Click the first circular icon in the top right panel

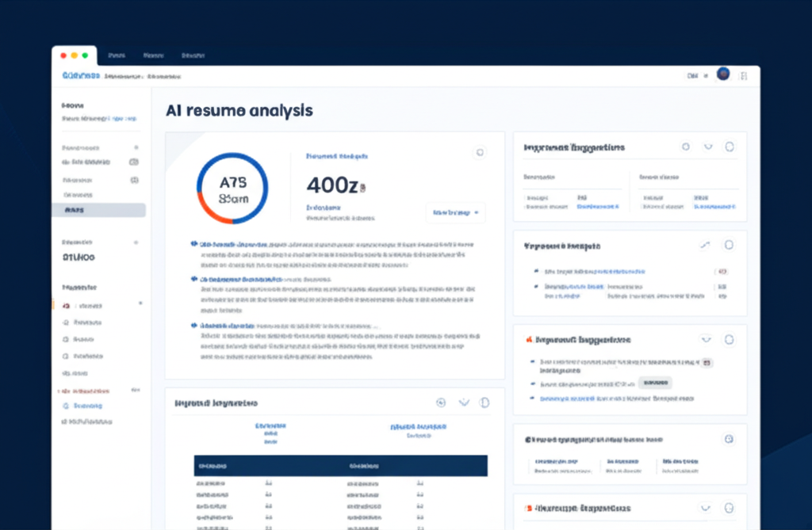click(x=686, y=147)
